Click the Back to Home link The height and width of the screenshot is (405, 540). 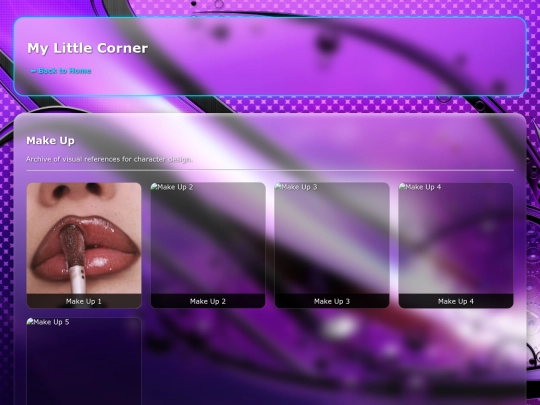click(61, 71)
